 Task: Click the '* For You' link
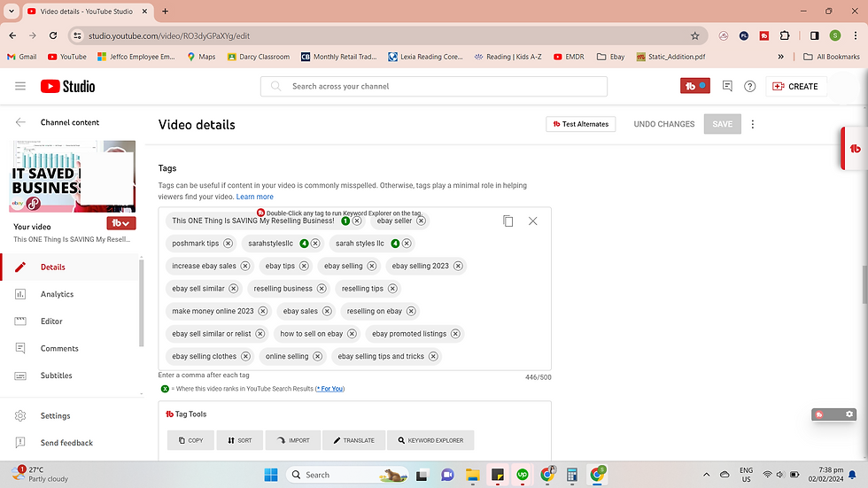(329, 389)
